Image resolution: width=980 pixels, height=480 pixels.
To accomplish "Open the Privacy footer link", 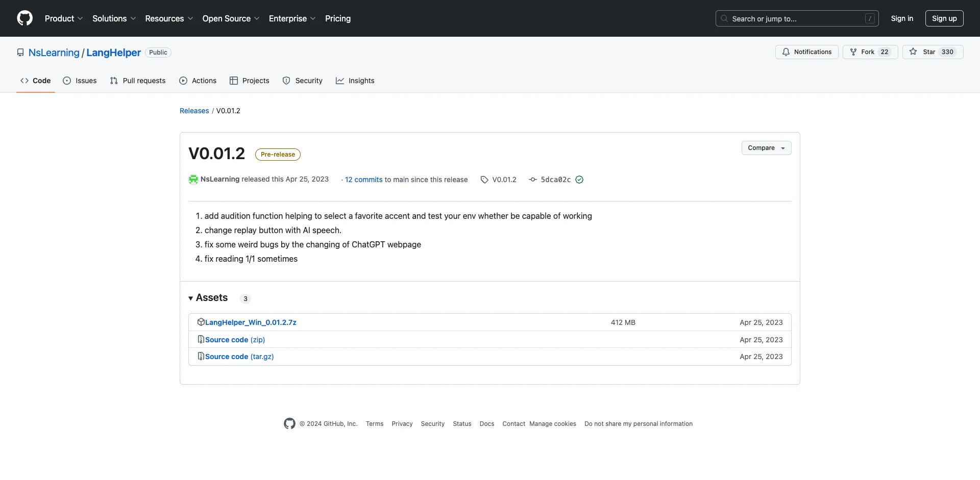I will [402, 424].
